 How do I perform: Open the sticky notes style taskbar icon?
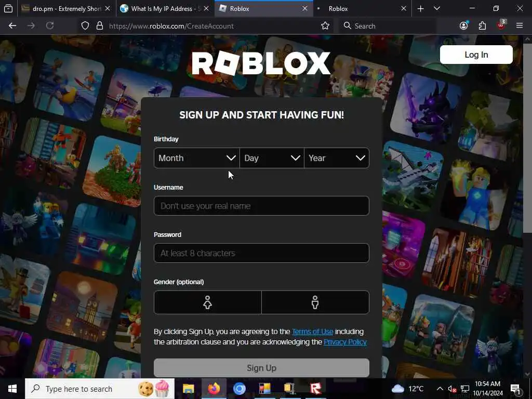coord(264,389)
